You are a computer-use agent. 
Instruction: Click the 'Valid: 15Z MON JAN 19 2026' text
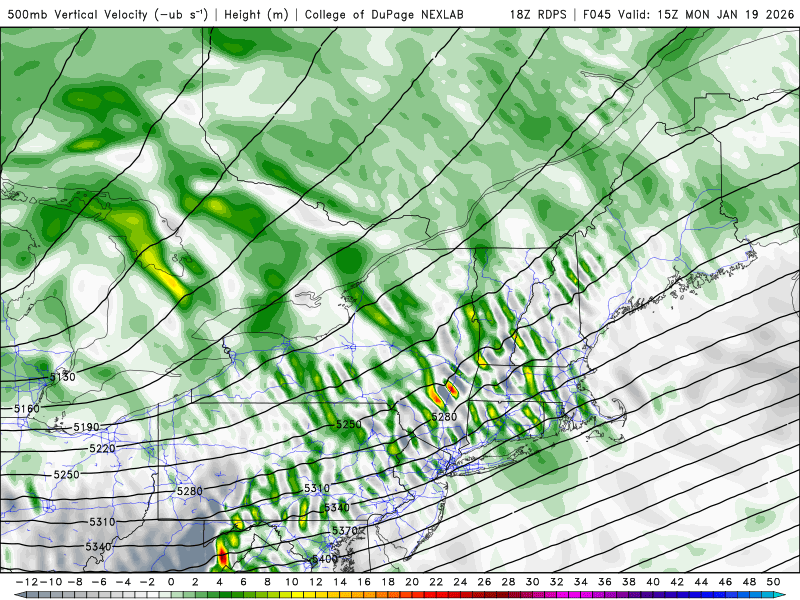(x=706, y=14)
